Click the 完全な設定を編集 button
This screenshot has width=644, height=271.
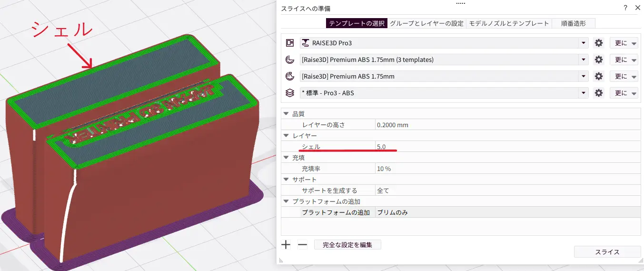tap(347, 245)
